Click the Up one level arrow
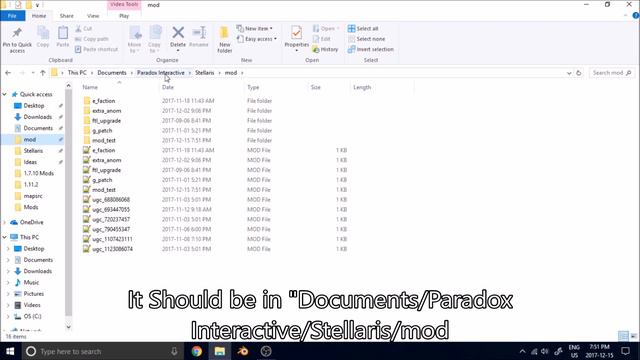The image size is (640, 360). [x=43, y=73]
